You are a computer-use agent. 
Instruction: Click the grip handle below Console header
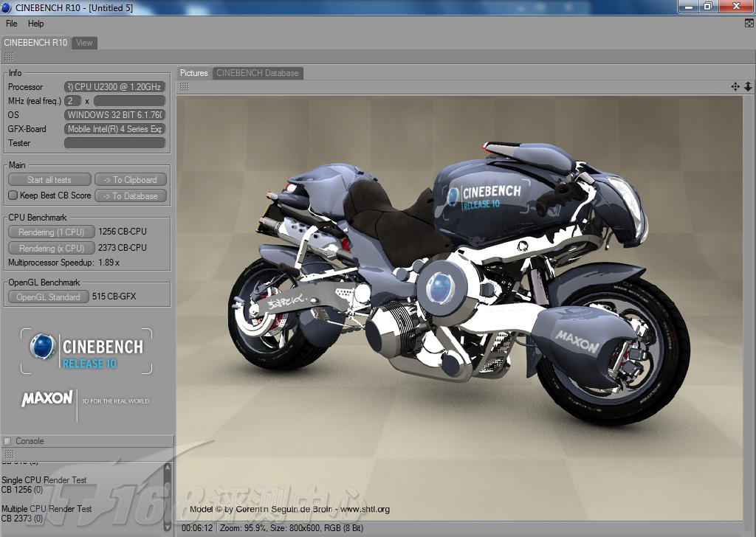click(9, 454)
